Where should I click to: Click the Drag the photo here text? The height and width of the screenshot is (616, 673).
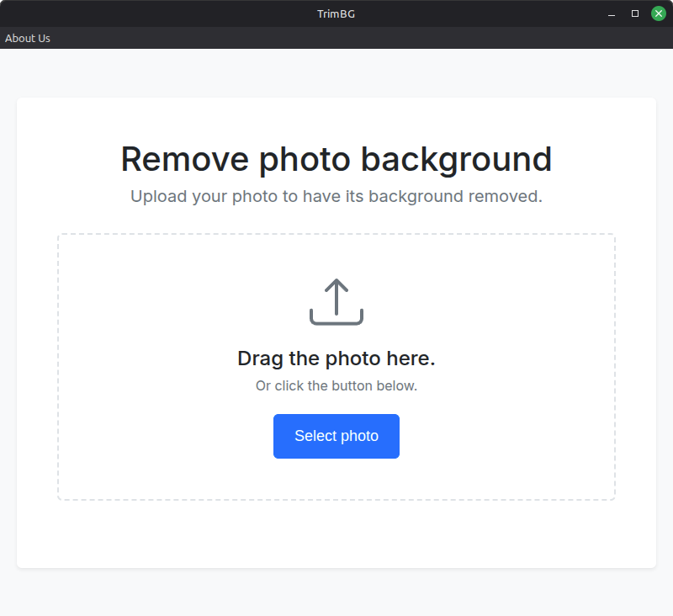pos(336,358)
